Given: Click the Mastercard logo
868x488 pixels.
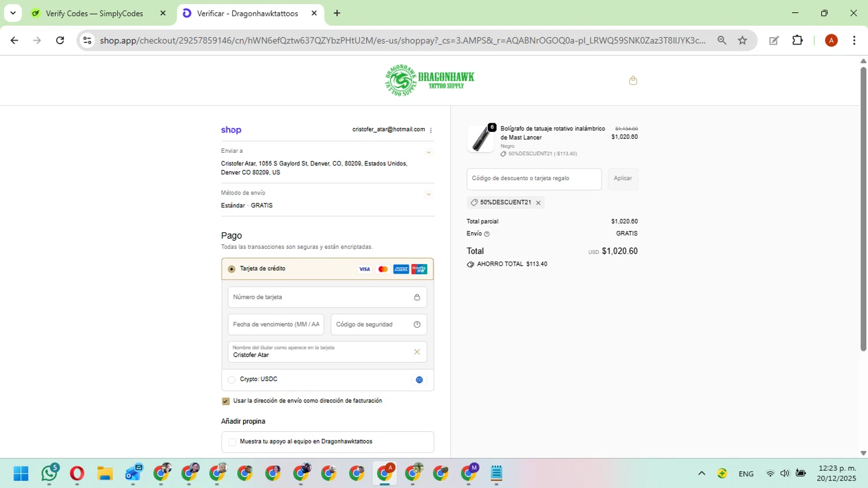Looking at the screenshot, I should pyautogui.click(x=382, y=269).
